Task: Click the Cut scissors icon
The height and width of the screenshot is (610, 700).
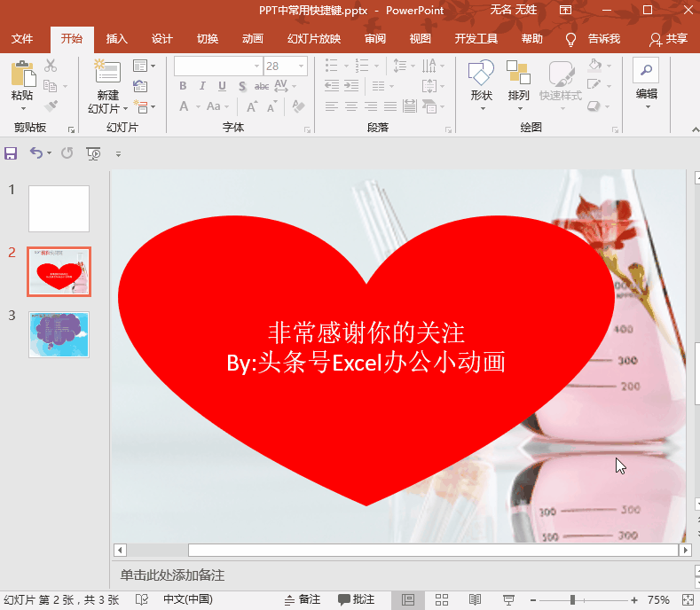Action: click(51, 66)
